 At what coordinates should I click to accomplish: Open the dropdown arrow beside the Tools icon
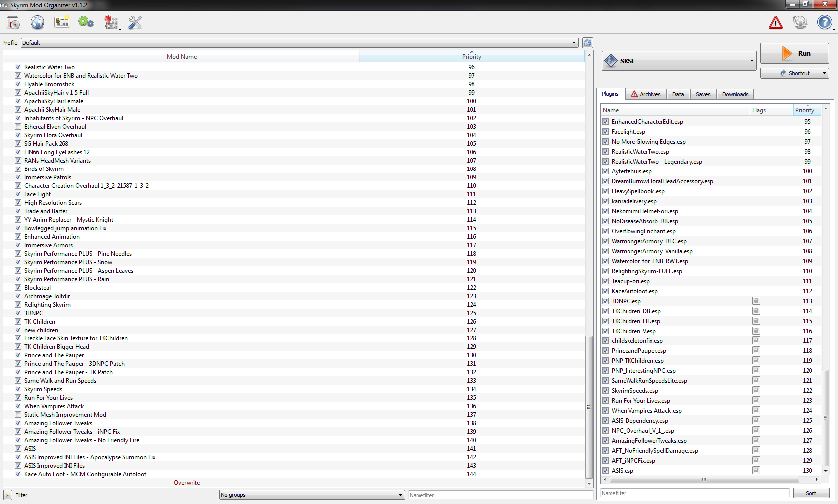pyautogui.click(x=120, y=30)
